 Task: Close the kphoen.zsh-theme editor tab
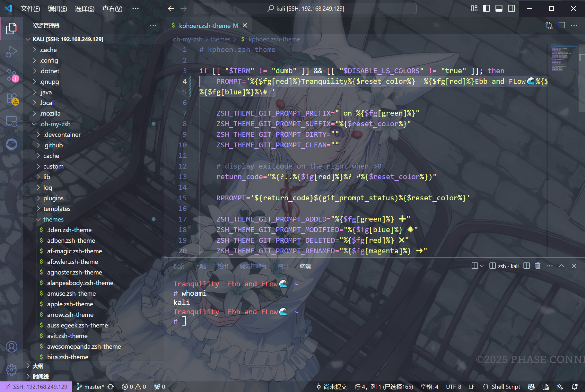(245, 25)
